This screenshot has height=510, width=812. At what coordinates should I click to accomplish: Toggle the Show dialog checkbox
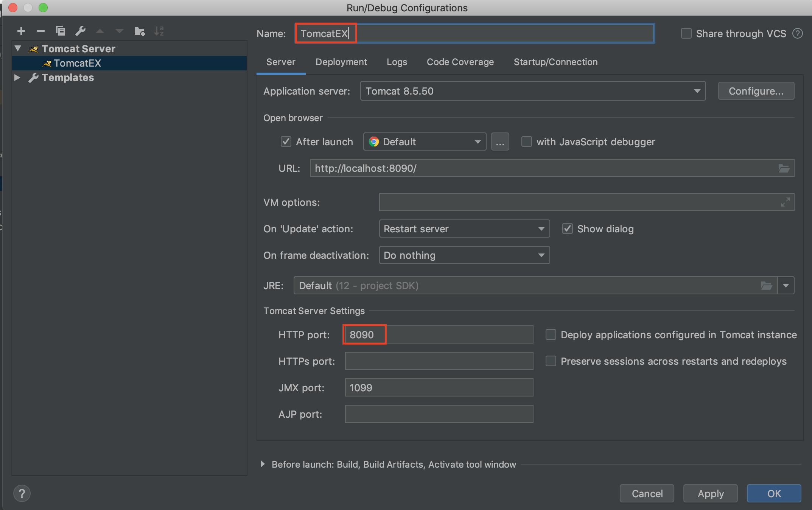point(568,229)
